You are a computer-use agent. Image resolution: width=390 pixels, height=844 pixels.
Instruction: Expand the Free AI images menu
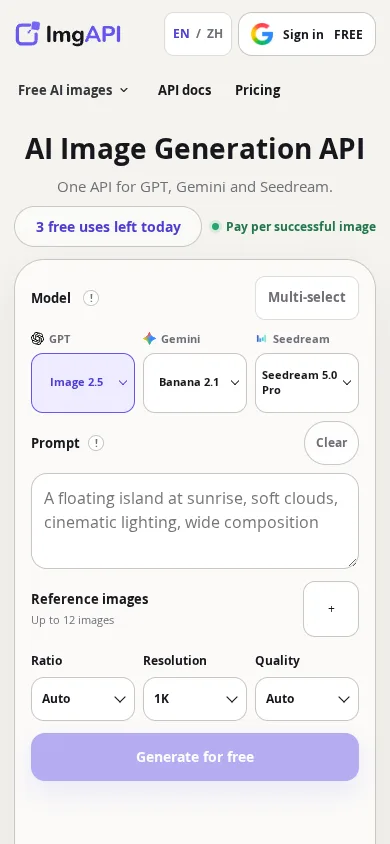73,90
